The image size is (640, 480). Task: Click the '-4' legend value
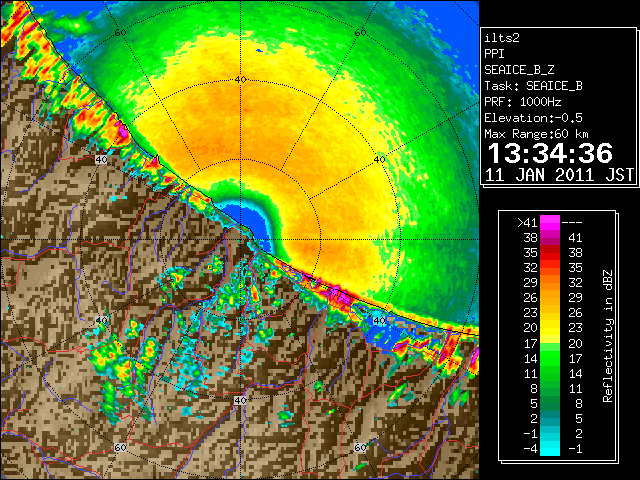(530, 449)
